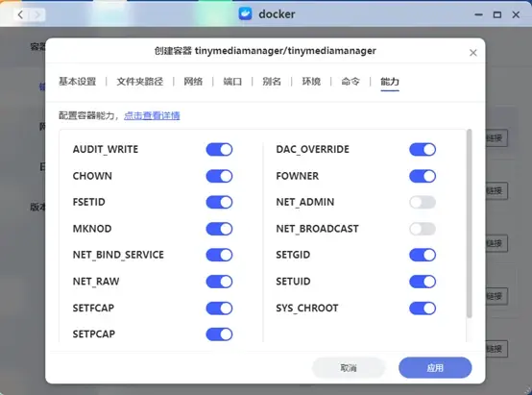Maximize the docker window
532x395 pixels.
click(497, 14)
